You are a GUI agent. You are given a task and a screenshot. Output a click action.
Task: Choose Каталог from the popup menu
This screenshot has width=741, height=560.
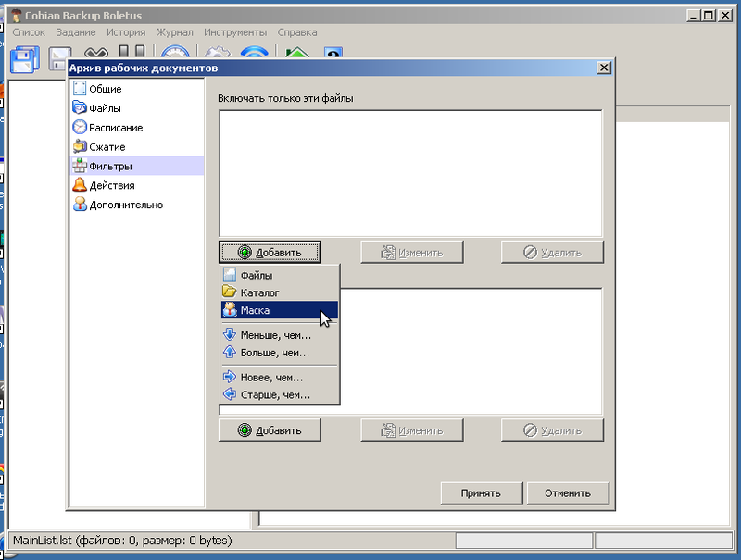259,292
